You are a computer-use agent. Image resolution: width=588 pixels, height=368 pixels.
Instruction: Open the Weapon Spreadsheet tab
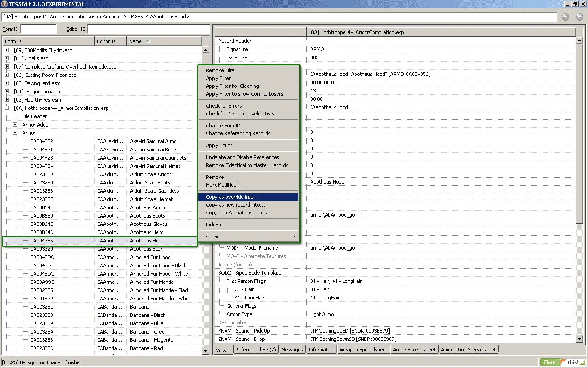363,350
